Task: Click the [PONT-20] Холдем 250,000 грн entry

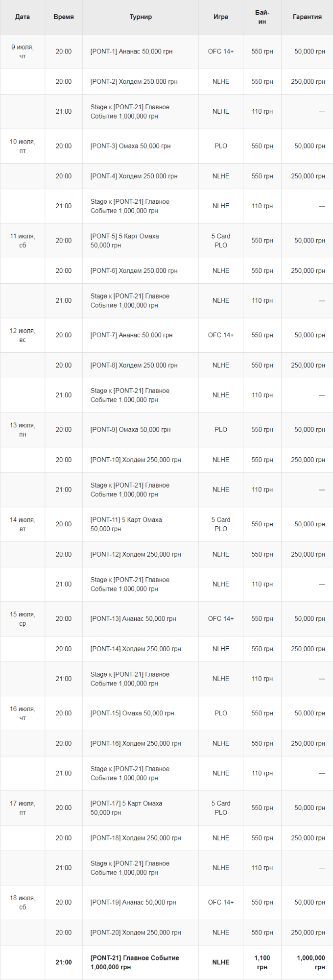Action: point(136,932)
